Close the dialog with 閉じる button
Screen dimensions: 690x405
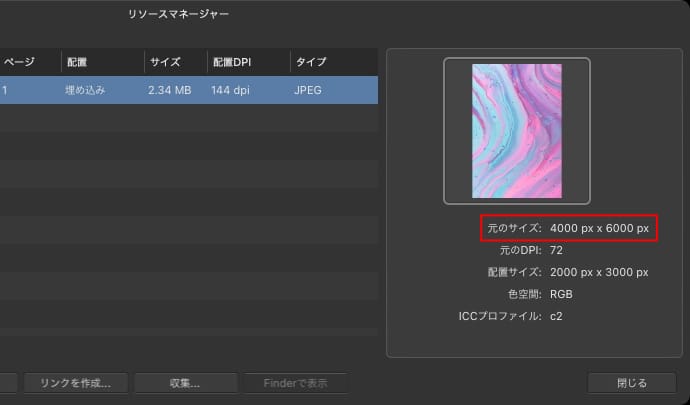click(x=631, y=383)
